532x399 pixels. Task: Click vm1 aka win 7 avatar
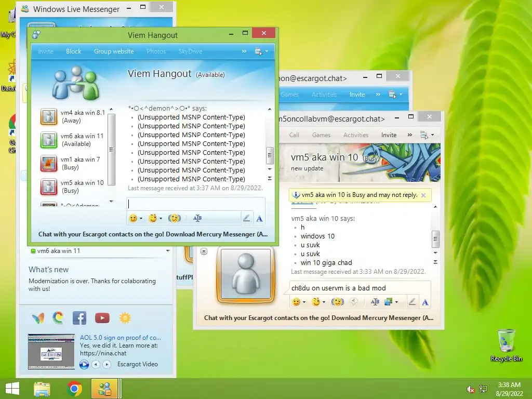[49, 163]
